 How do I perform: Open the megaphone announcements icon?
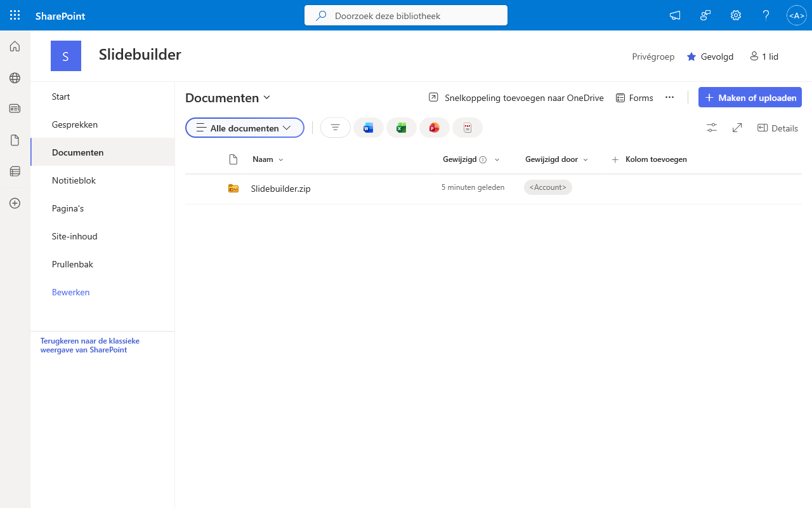point(675,15)
